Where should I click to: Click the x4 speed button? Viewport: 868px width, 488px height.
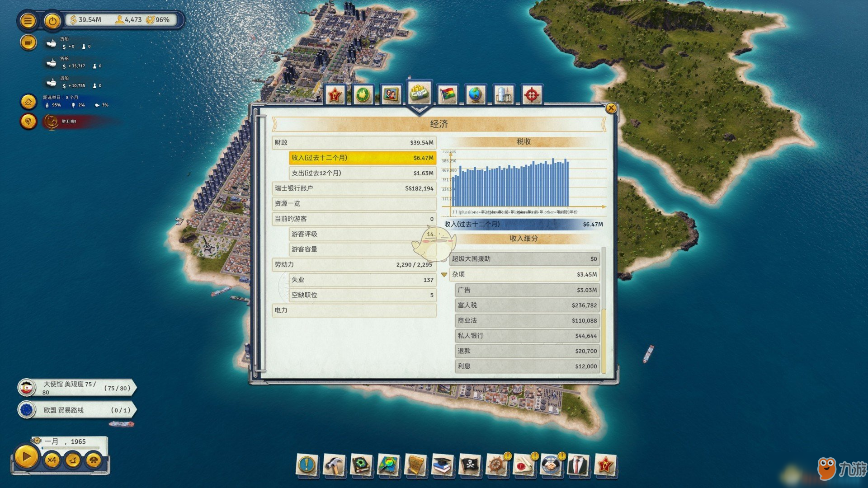pyautogui.click(x=52, y=460)
